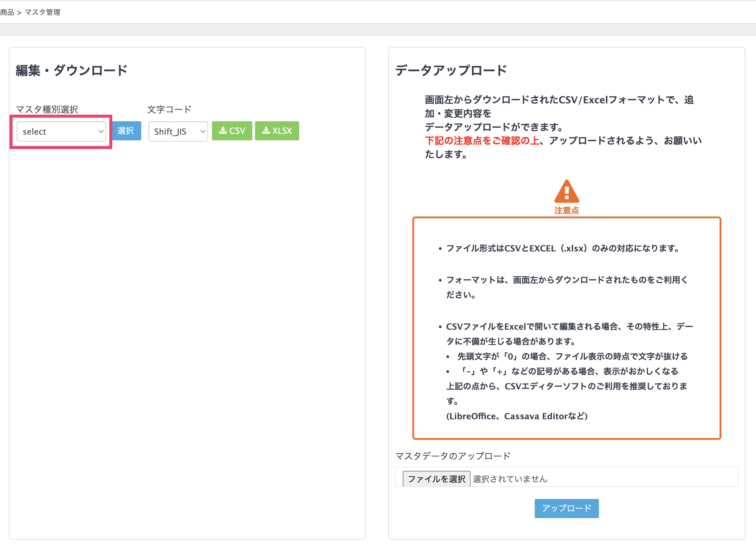Click the マスタ管理 breadcrumb text
Image resolution: width=756 pixels, height=553 pixels.
click(42, 12)
